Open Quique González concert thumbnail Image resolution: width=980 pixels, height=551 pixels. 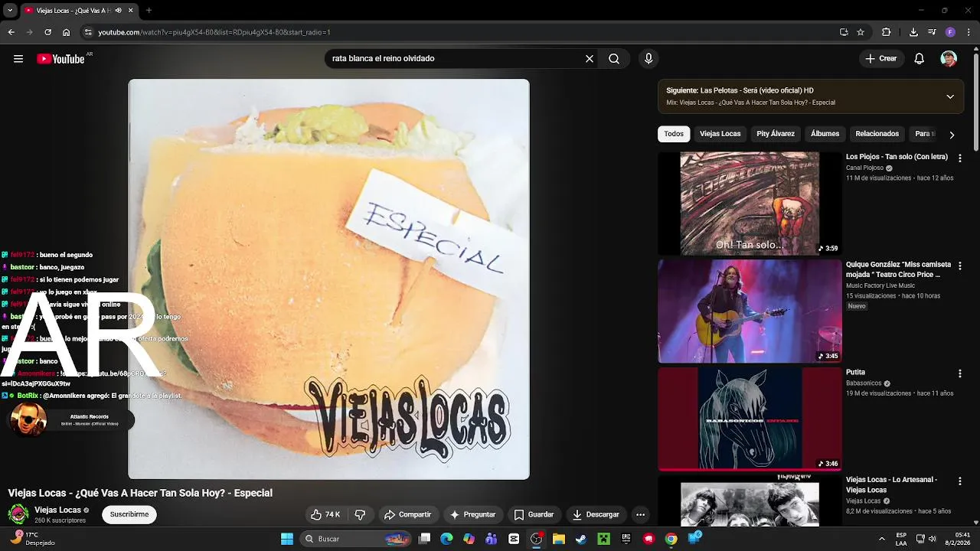(x=750, y=311)
